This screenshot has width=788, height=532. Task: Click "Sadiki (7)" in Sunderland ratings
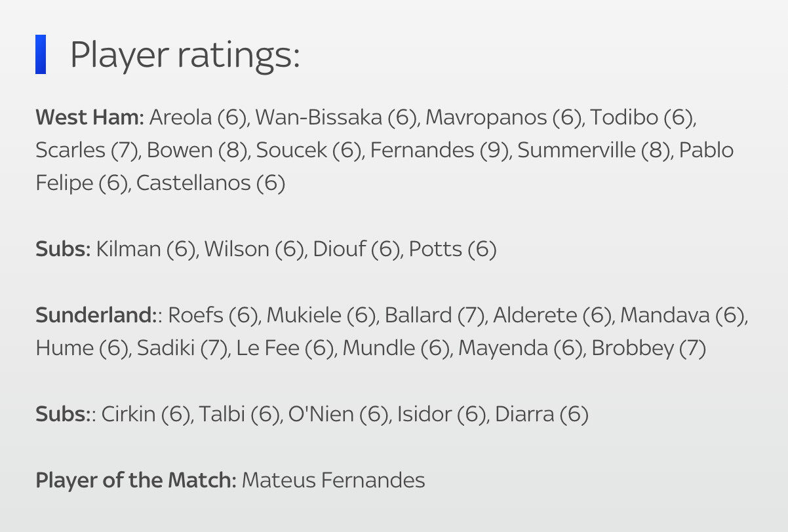coord(182,349)
